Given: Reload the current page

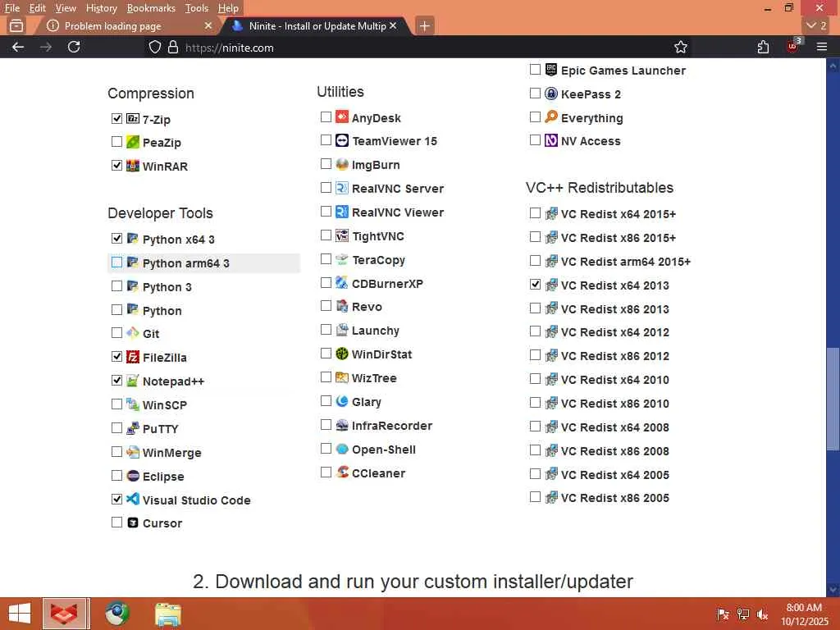Looking at the screenshot, I should [74, 47].
